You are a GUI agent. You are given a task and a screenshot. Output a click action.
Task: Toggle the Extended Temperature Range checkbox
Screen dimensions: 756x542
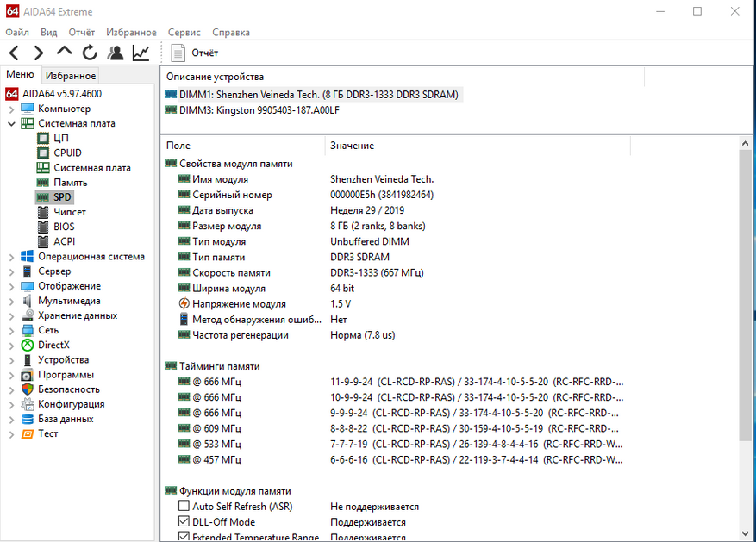coord(184,536)
